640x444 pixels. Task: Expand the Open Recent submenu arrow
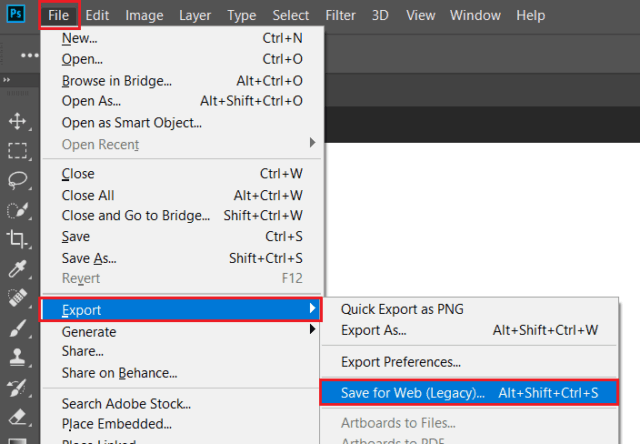pyautogui.click(x=312, y=142)
